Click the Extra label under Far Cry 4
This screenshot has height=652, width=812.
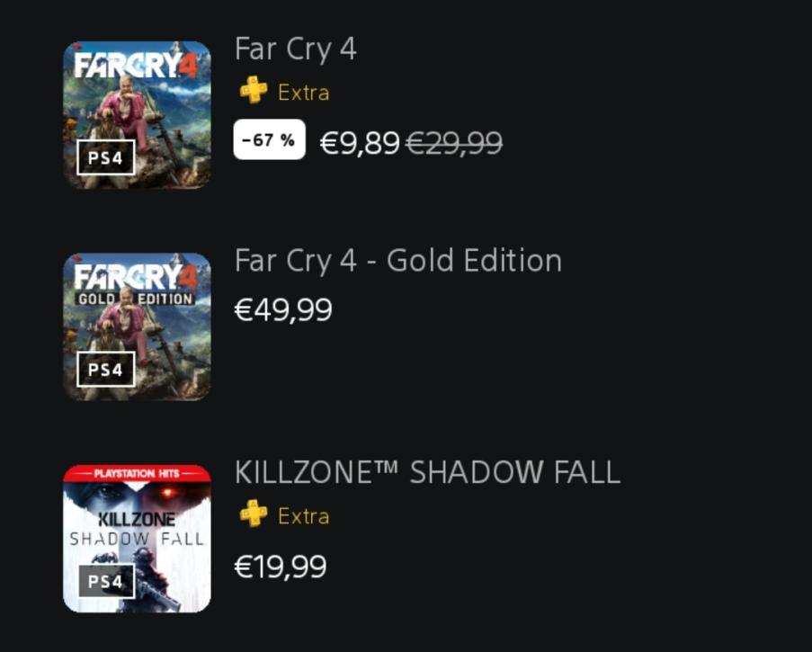click(304, 93)
